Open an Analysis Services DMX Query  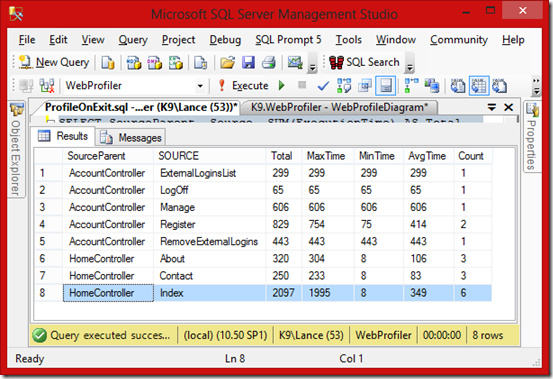pos(154,63)
